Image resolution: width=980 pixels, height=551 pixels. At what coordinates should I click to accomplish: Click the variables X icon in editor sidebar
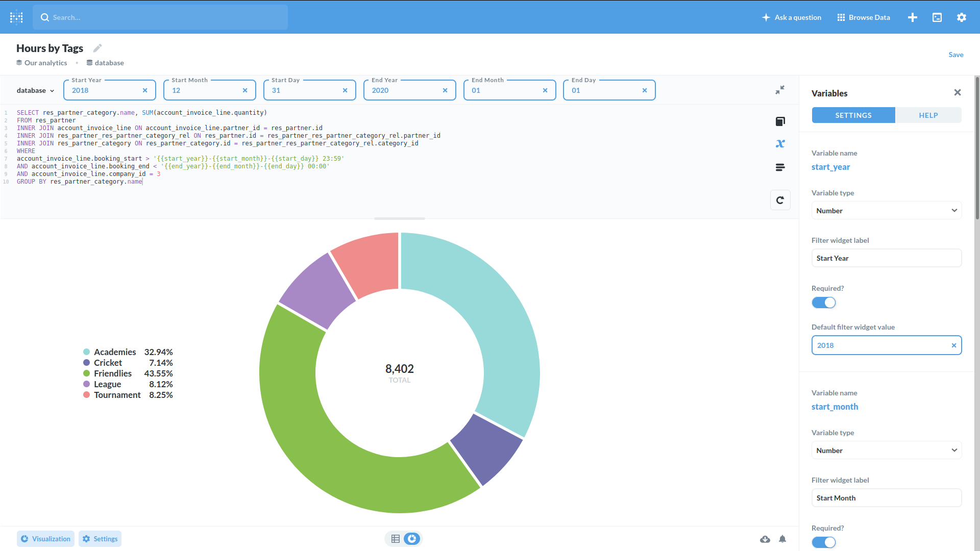coord(780,144)
